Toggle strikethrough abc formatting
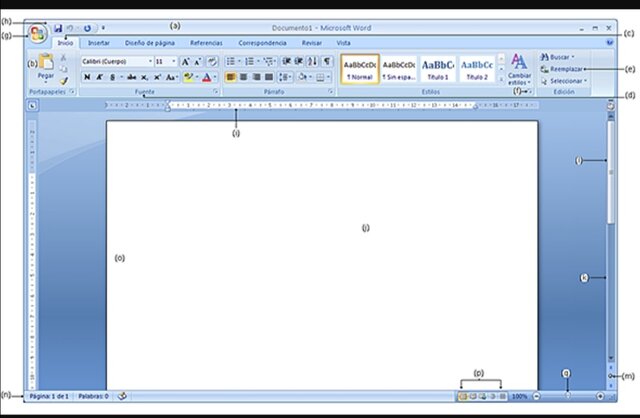Screen dimensions: 640x418 point(131,77)
